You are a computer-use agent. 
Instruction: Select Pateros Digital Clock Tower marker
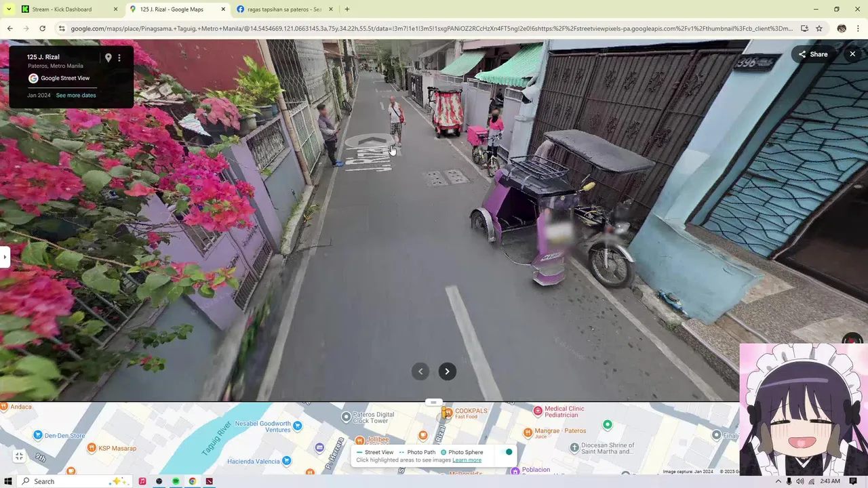[347, 416]
